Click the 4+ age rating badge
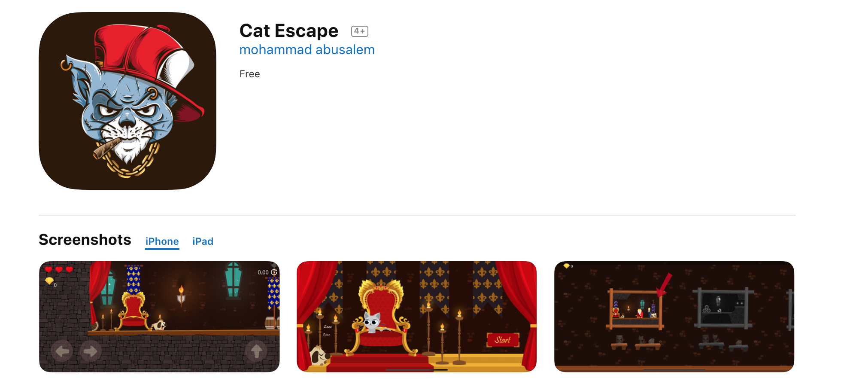Viewport: 868px width, 384px height. pyautogui.click(x=359, y=31)
